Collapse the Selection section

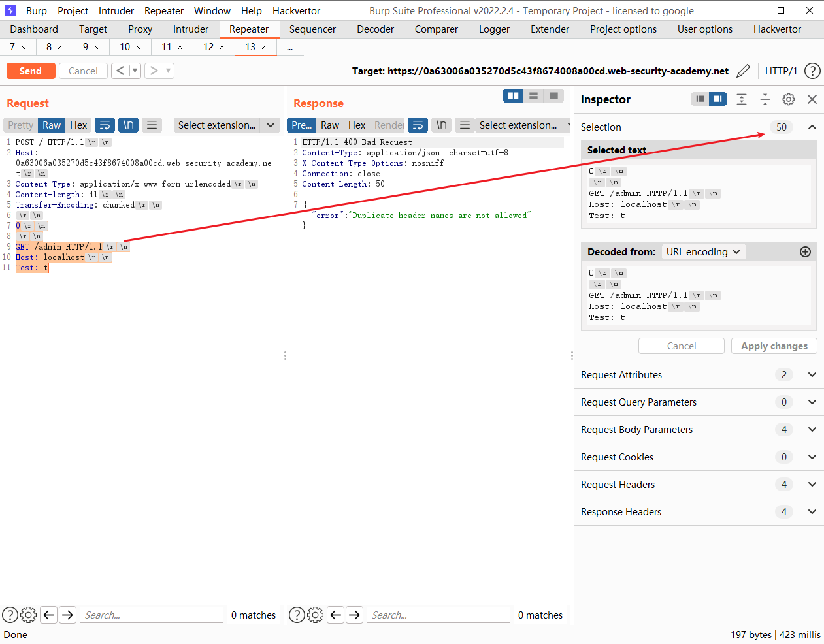tap(812, 127)
